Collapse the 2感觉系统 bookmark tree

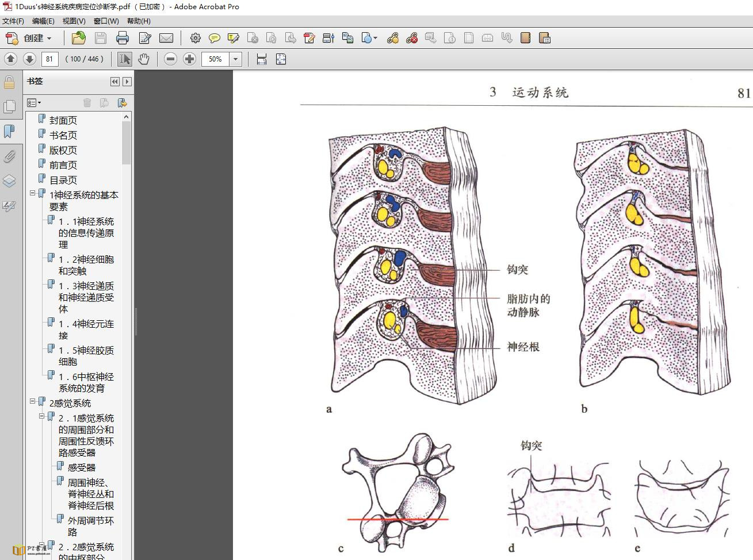coord(33,401)
